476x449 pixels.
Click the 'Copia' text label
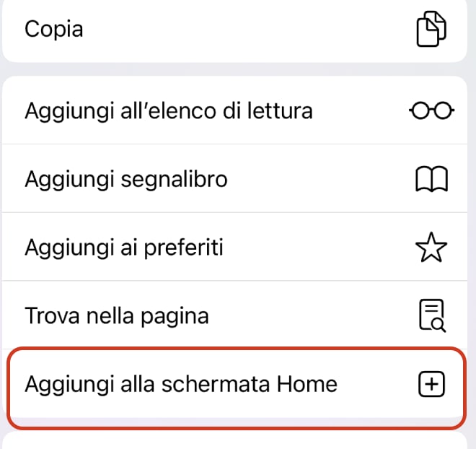point(54,30)
